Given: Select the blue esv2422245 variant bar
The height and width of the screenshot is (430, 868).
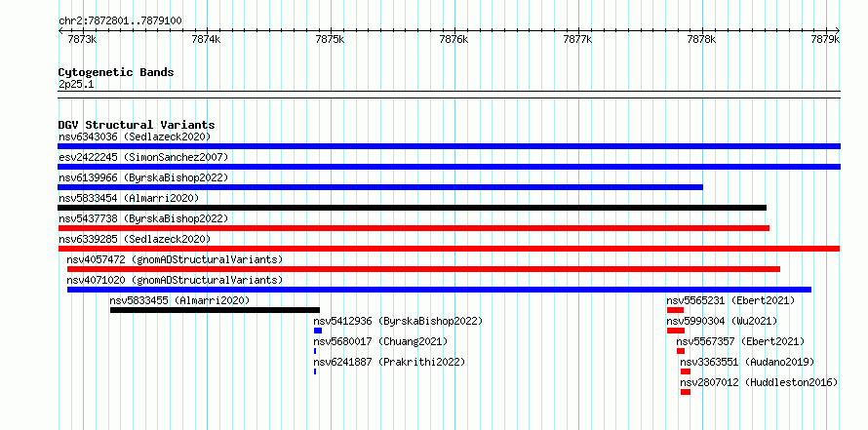Looking at the screenshot, I should [449, 167].
